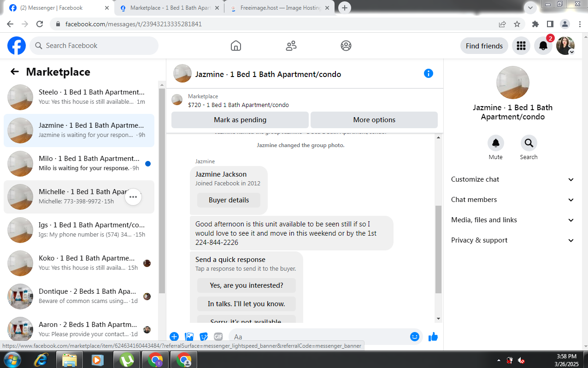The image size is (588, 368).
Task: Open the emoji picker in message box
Action: (x=415, y=337)
